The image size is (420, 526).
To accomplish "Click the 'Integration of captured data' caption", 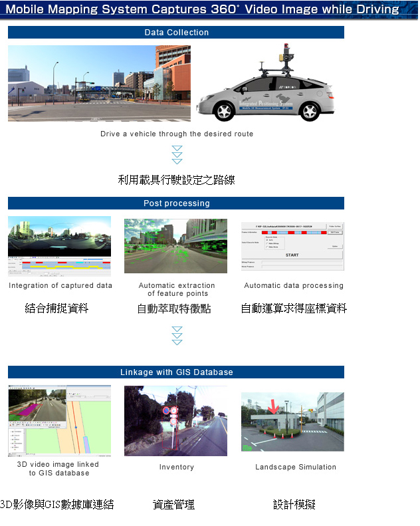I will coord(60,286).
